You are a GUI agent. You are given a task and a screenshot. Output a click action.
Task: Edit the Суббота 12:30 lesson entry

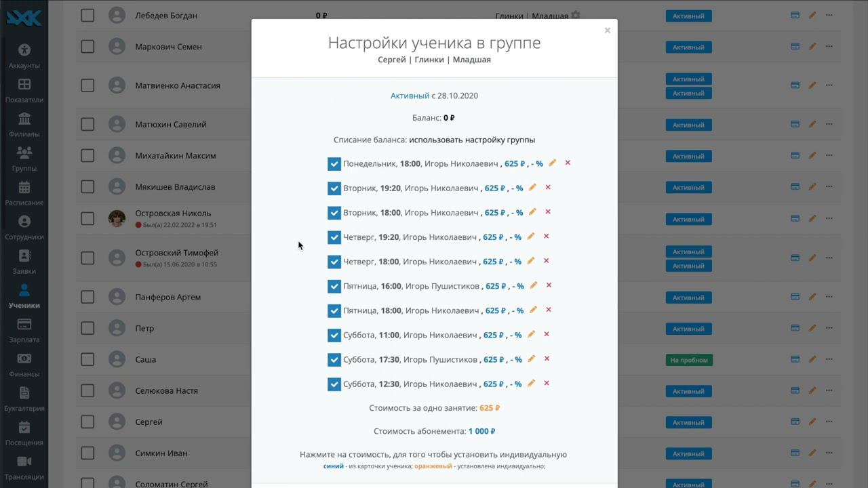[531, 382]
